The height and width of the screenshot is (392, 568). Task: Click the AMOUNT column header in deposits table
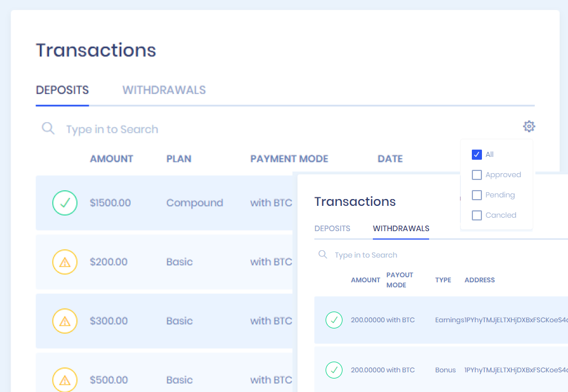pos(111,159)
